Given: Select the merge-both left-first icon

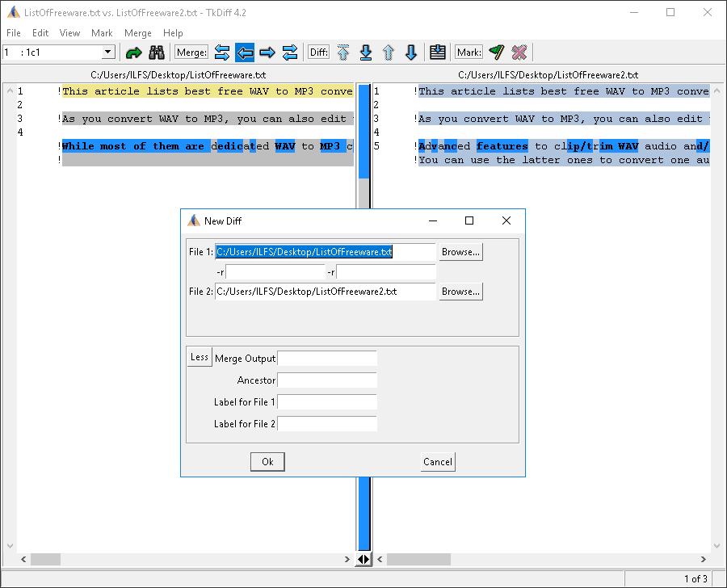Looking at the screenshot, I should pyautogui.click(x=222, y=52).
